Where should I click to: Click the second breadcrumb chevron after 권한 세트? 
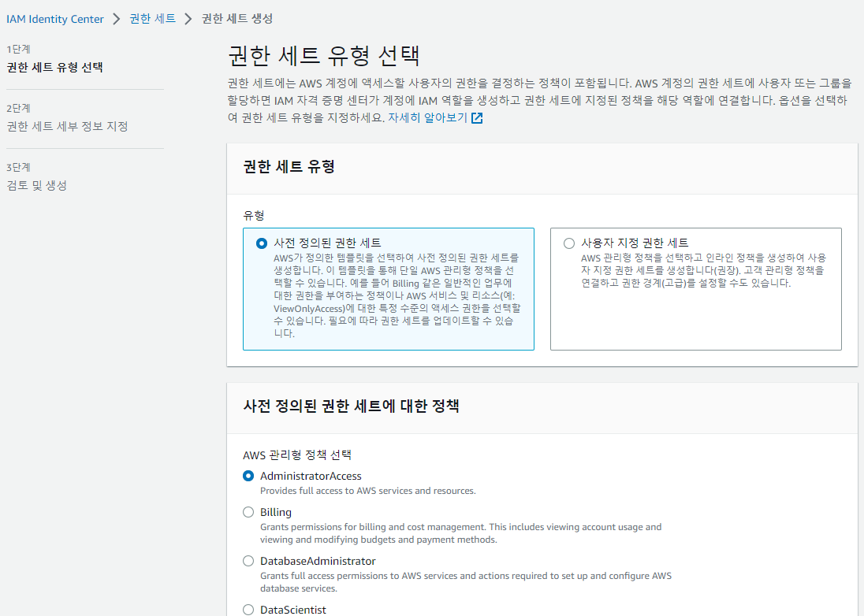point(188,19)
